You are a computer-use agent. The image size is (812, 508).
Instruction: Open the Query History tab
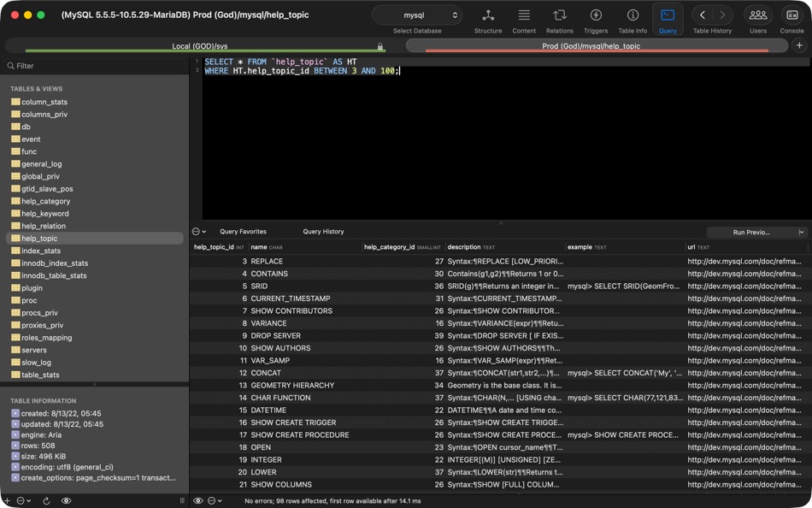(324, 231)
